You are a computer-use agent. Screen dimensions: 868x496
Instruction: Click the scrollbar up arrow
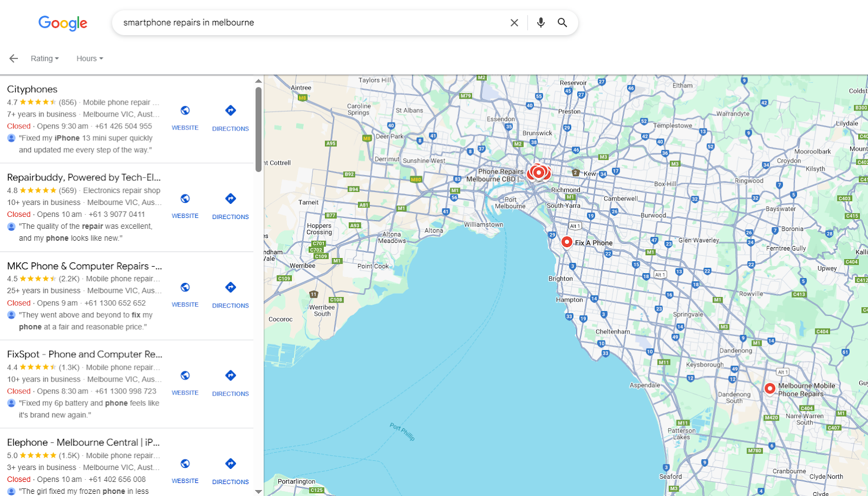pos(259,81)
